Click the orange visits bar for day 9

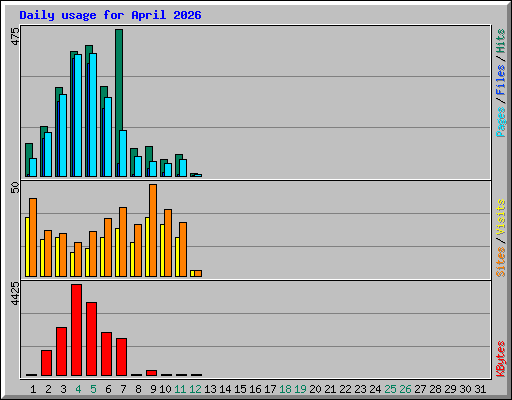[x=153, y=230]
